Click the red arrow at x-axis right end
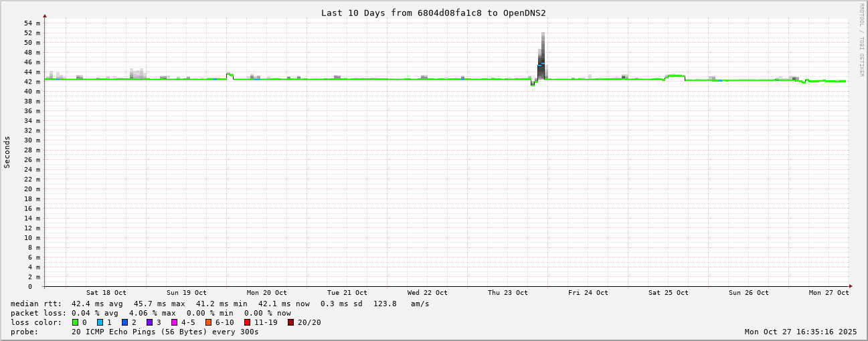The width and height of the screenshot is (868, 341). (851, 286)
